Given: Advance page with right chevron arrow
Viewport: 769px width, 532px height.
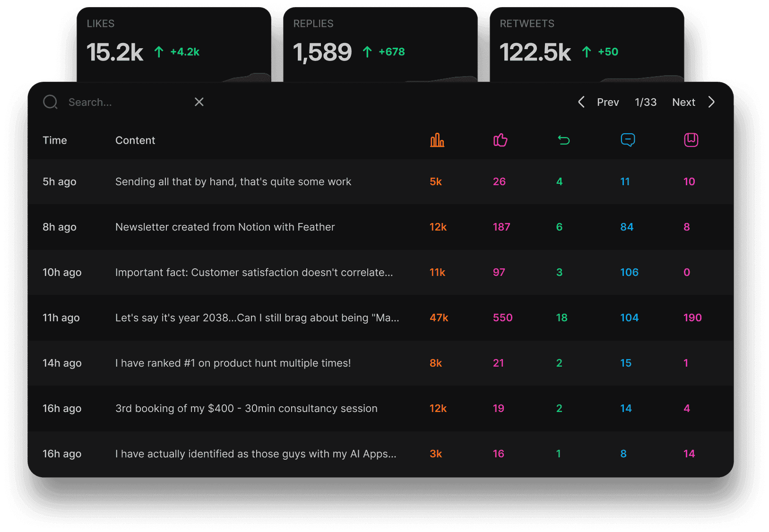Looking at the screenshot, I should pyautogui.click(x=711, y=102).
